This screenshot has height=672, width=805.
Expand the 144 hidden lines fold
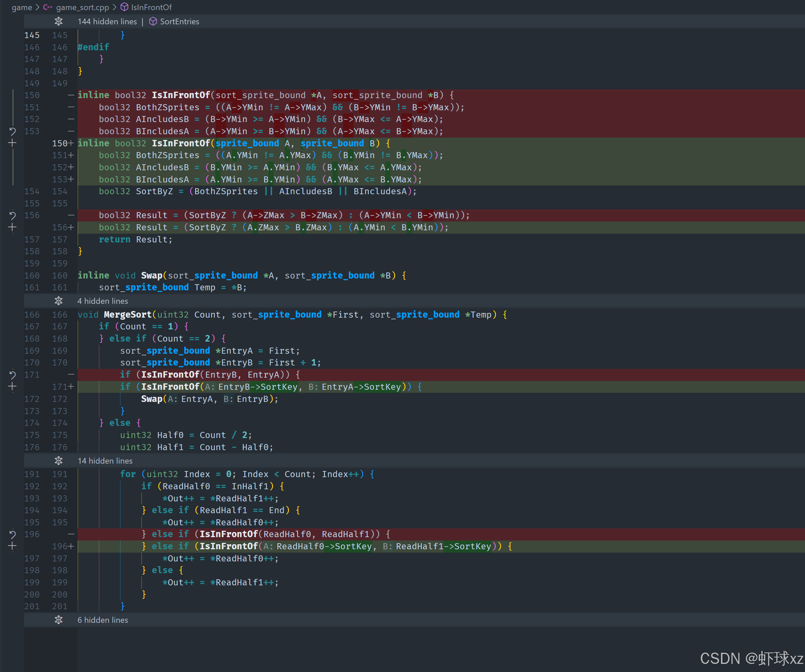[58, 22]
